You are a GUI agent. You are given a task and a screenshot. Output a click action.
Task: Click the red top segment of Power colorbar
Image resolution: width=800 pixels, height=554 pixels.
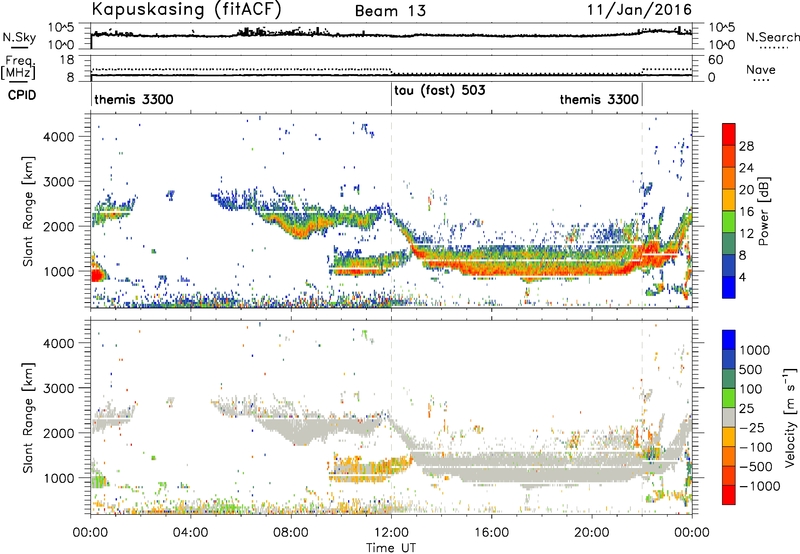729,134
